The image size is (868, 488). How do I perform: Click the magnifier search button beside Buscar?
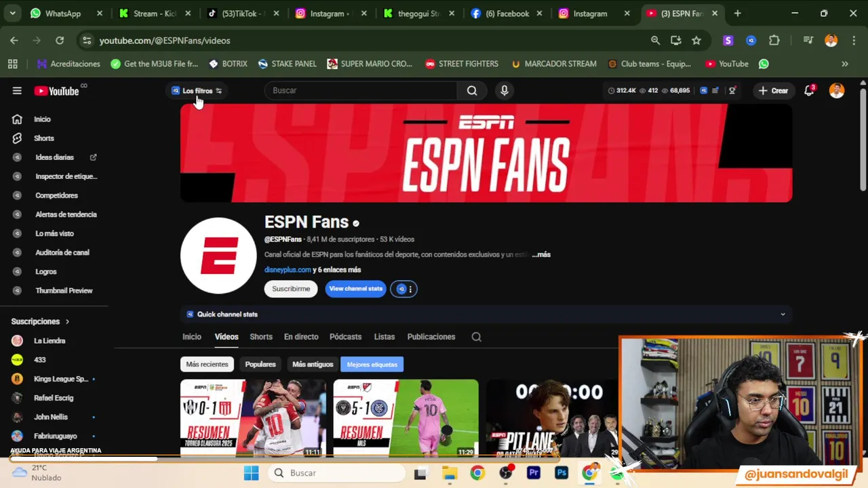point(472,90)
